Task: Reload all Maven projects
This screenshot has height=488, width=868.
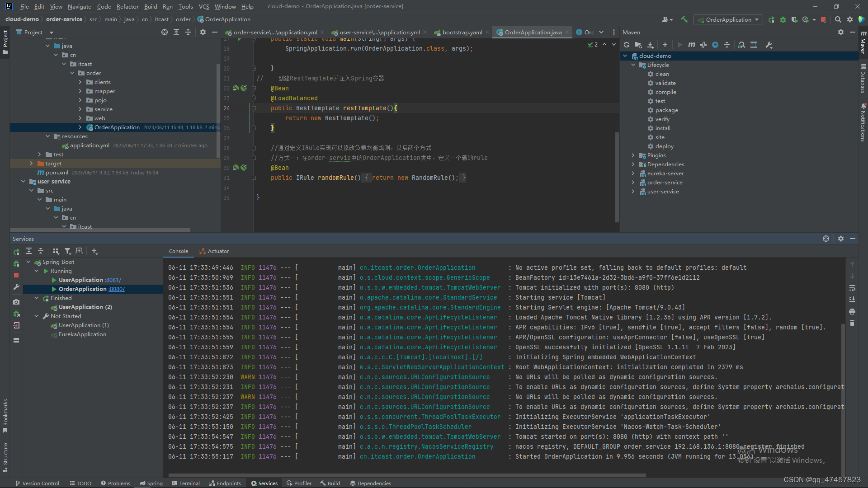Action: [627, 45]
